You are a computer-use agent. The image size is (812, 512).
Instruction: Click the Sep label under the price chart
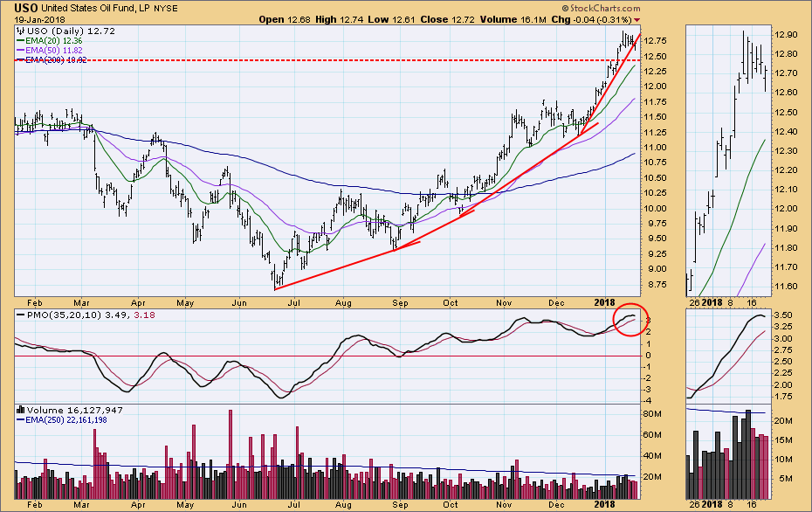tap(400, 302)
